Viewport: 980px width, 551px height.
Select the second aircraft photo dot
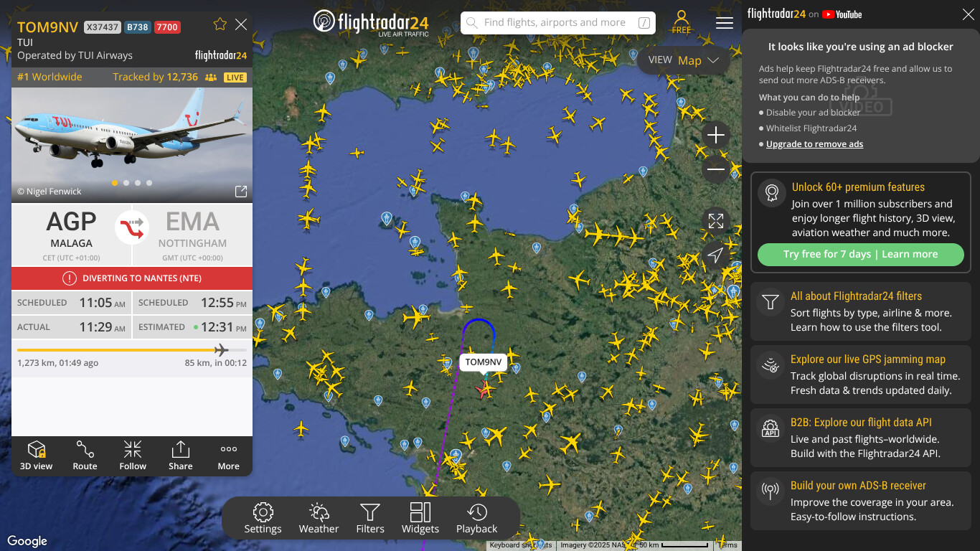pos(126,183)
